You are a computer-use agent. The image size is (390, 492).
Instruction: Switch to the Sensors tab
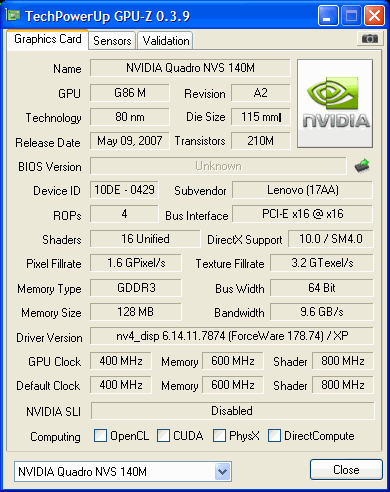pos(112,41)
